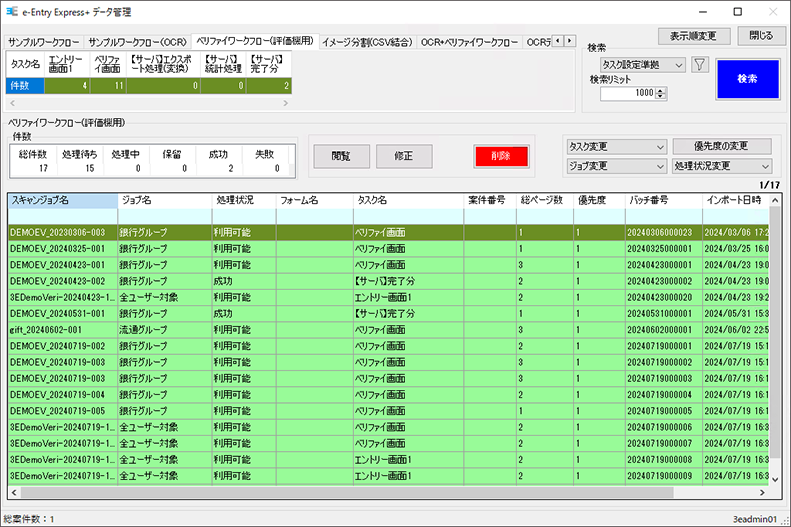Click the e-Entry Express+ app icon
This screenshot has width=791, height=527.
coord(11,12)
